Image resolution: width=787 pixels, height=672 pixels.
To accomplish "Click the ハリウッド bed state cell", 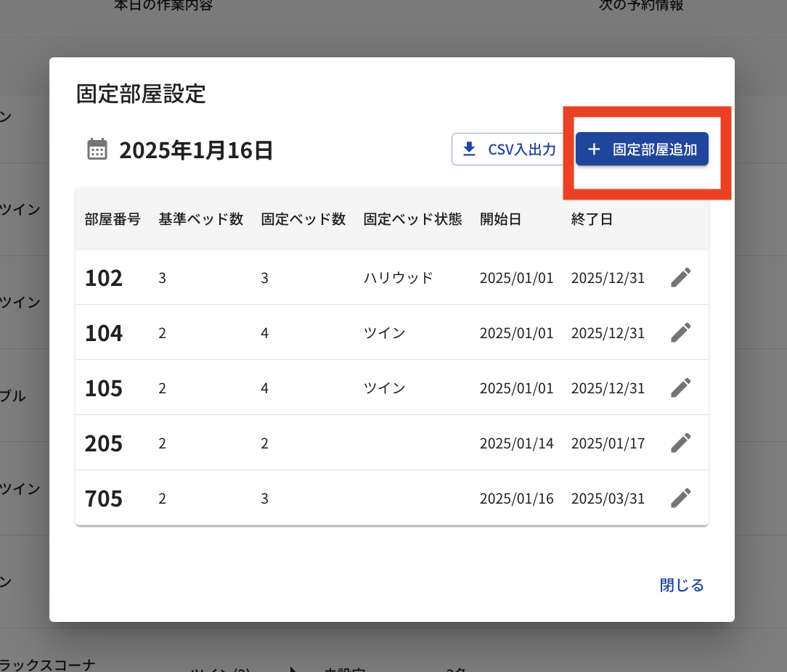I will pyautogui.click(x=398, y=278).
